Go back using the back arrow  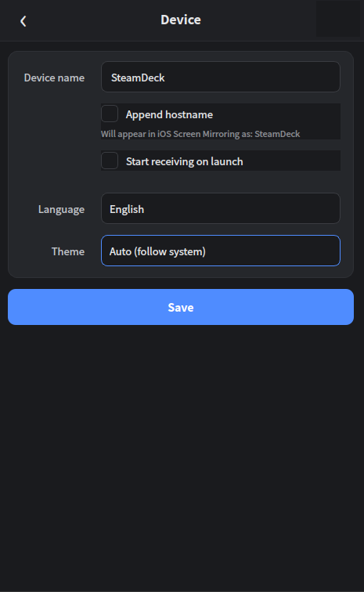23,21
